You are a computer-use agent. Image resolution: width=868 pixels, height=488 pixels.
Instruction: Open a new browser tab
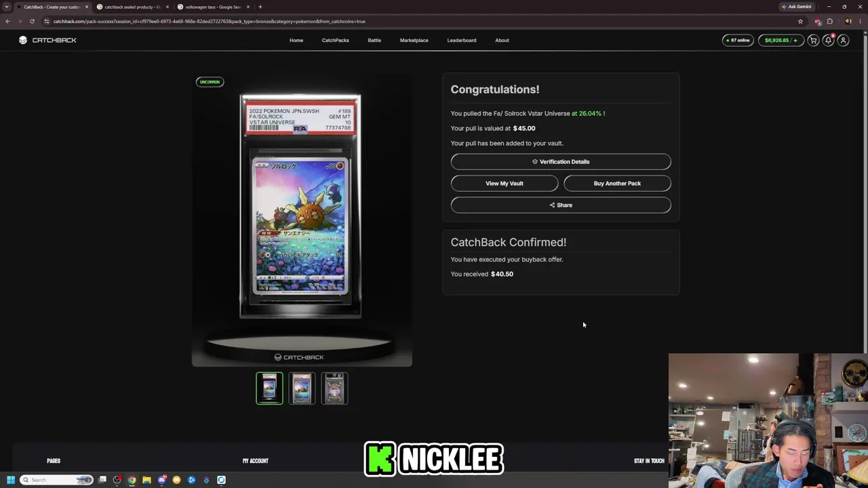[x=260, y=7]
